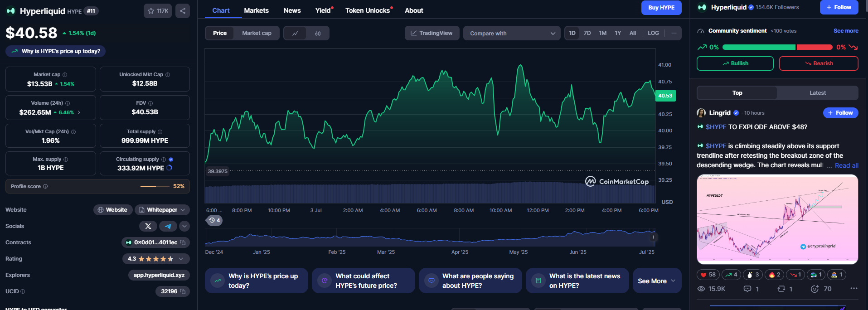The width and height of the screenshot is (868, 310).
Task: Click the Buy HYPE button
Action: point(661,8)
